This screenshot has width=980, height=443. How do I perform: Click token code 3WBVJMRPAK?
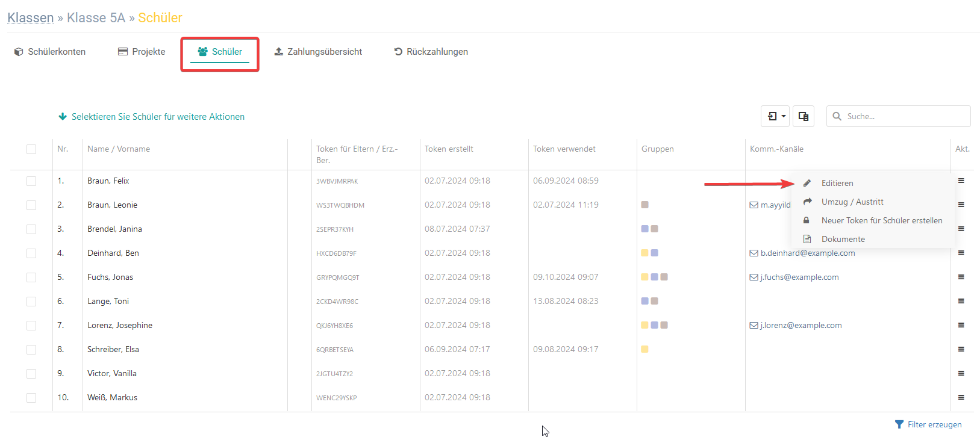pos(337,181)
